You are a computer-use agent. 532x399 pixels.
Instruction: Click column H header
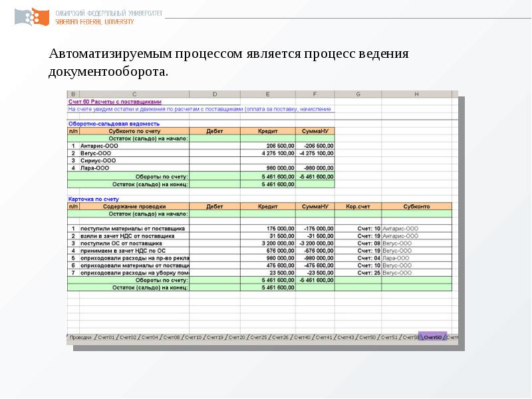[x=416, y=94]
